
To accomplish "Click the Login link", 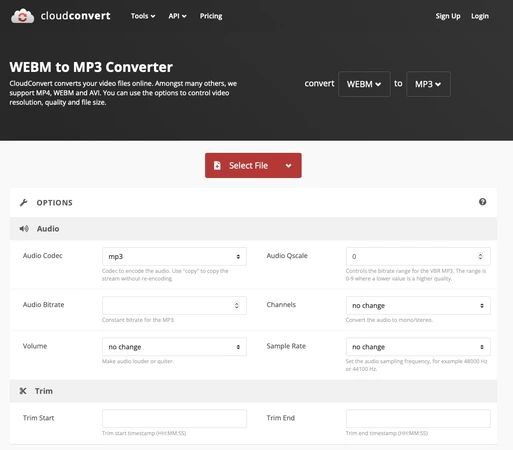I will coord(480,16).
